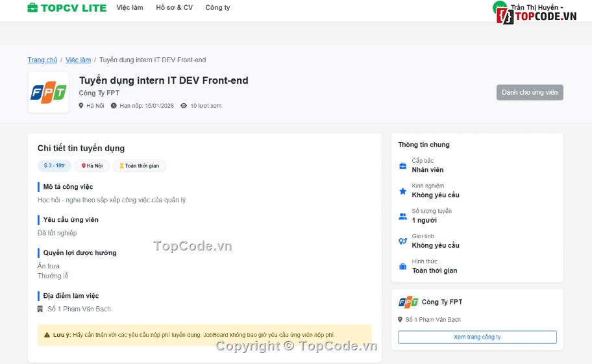Click the Thưởng lễ benefit text
Image resolution: width=592 pixels, height=364 pixels.
point(53,276)
